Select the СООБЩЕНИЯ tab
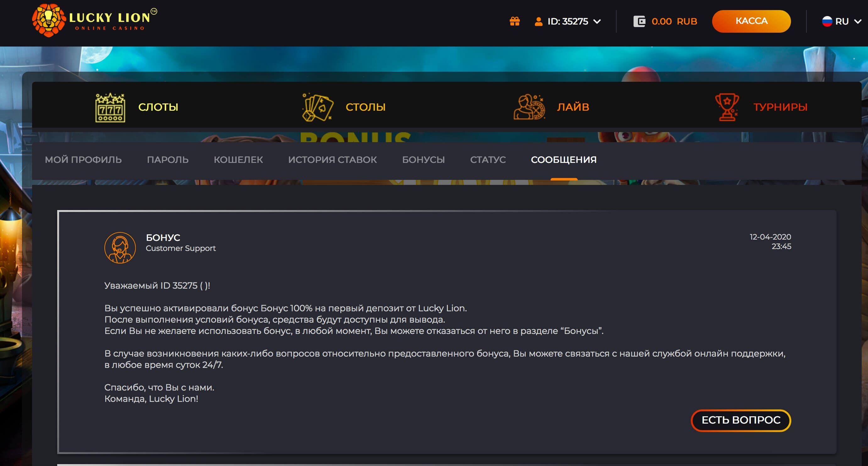This screenshot has height=466, width=868. pyautogui.click(x=564, y=160)
